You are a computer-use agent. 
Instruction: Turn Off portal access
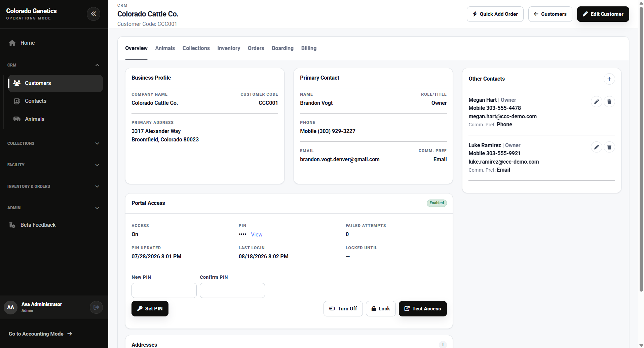coord(343,309)
